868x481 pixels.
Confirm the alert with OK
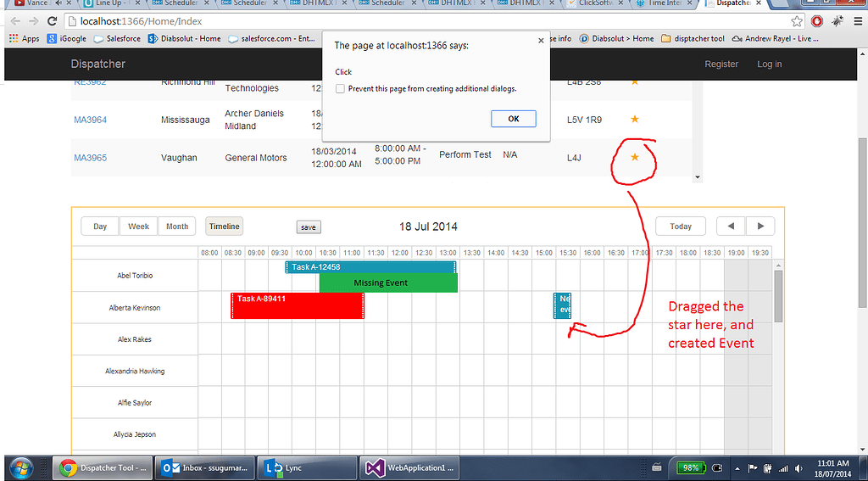(513, 119)
